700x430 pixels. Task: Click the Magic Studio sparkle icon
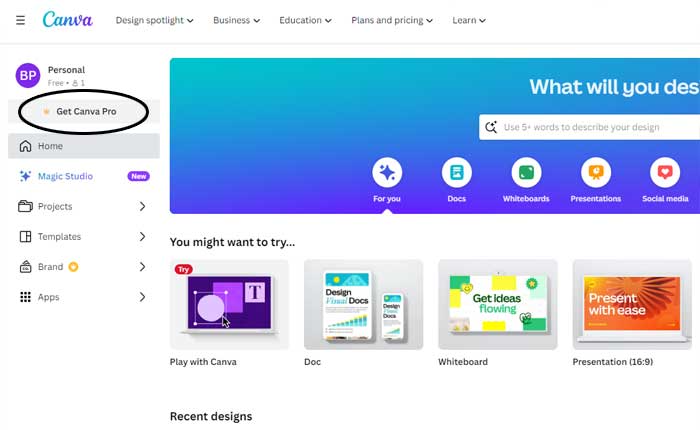tap(25, 176)
